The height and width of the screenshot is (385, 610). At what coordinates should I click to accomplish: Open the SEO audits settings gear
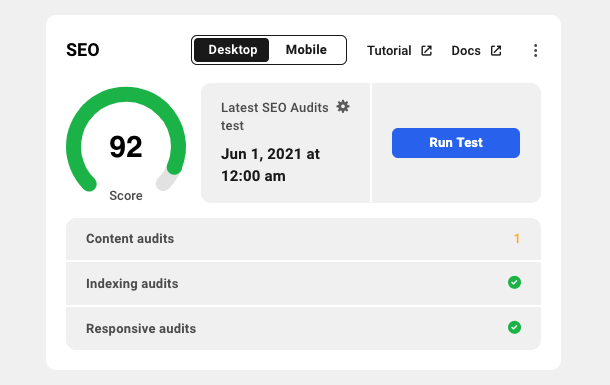tap(343, 107)
